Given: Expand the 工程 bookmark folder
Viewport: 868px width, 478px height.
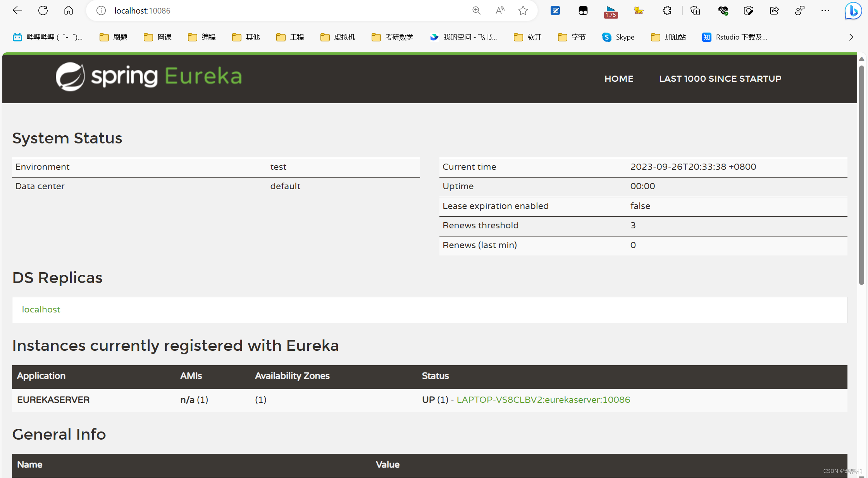Looking at the screenshot, I should (290, 37).
